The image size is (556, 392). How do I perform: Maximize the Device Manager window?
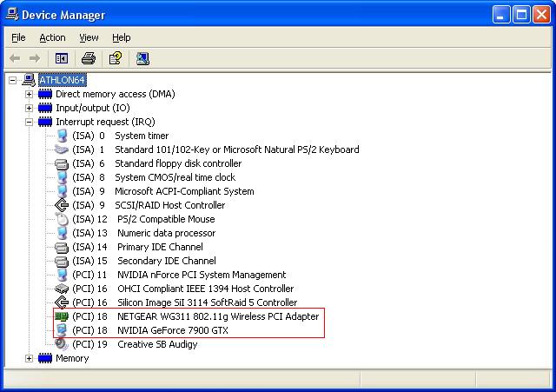[521, 15]
